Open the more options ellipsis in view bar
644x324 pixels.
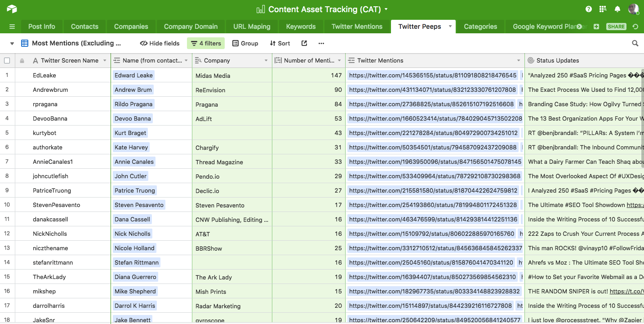[321, 43]
